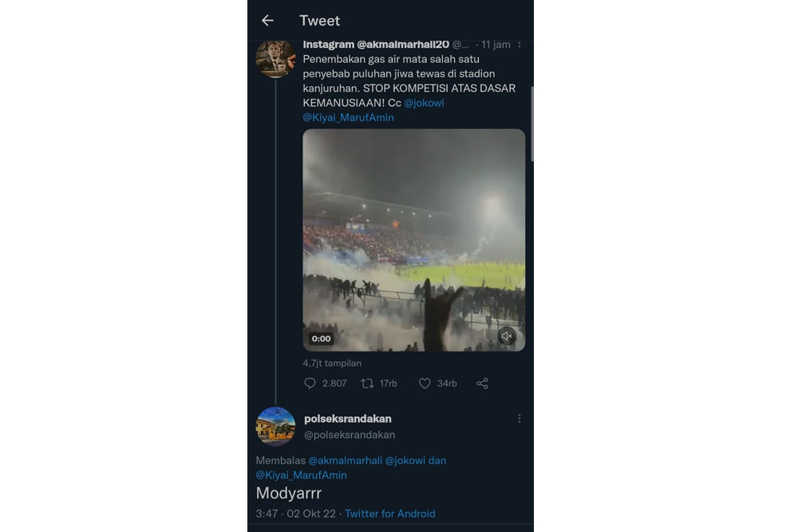Open the polseksrandakan profile picture
Image resolution: width=798 pixels, height=532 pixels.
275,426
